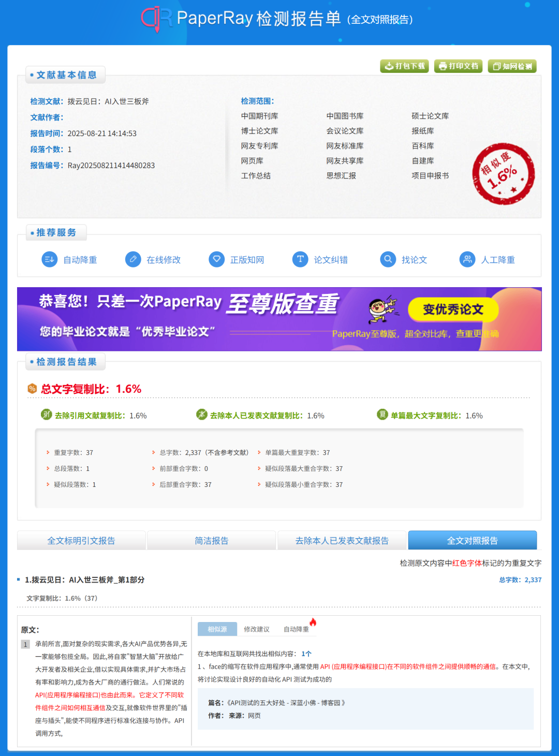Click the 打包下载 download button

(404, 66)
